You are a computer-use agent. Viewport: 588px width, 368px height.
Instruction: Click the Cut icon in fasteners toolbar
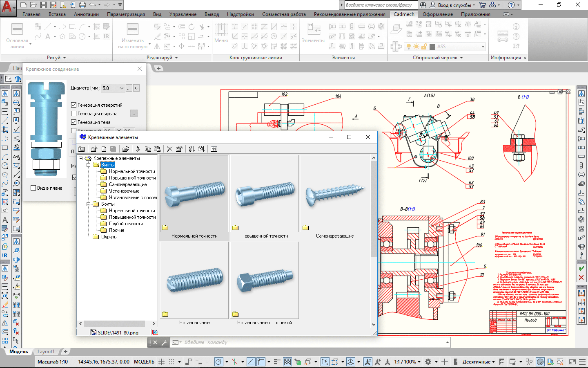pyautogui.click(x=138, y=149)
